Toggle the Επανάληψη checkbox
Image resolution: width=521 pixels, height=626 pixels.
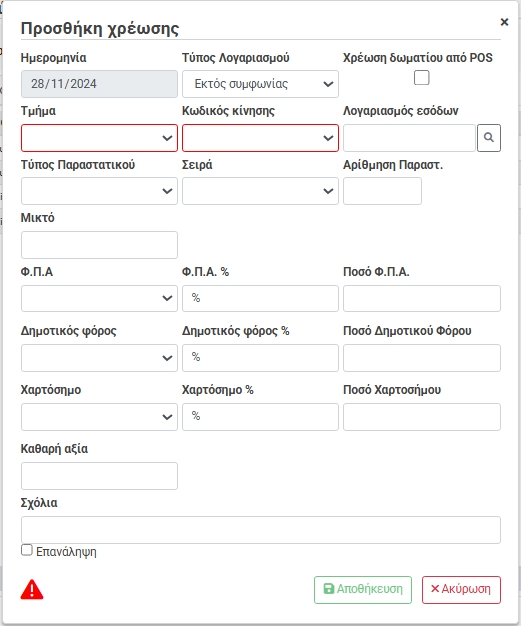[27, 550]
